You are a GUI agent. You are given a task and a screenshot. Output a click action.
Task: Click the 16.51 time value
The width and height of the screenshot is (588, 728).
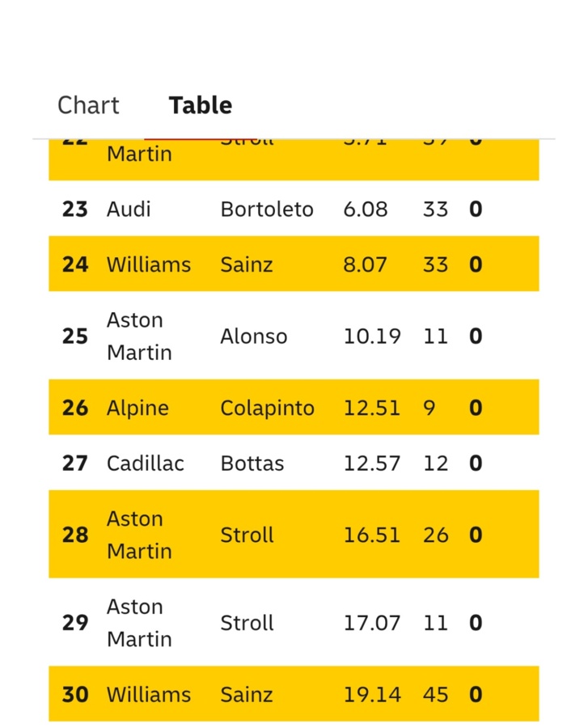click(x=372, y=535)
